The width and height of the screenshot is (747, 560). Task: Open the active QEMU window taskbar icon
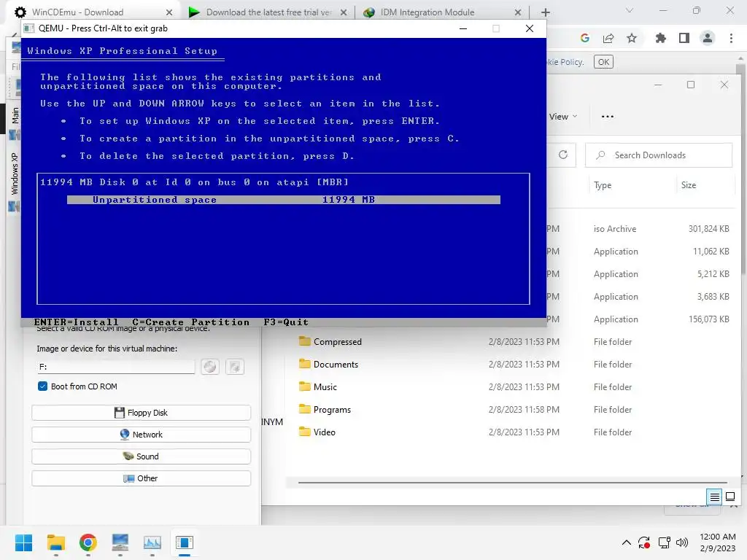coord(185,542)
